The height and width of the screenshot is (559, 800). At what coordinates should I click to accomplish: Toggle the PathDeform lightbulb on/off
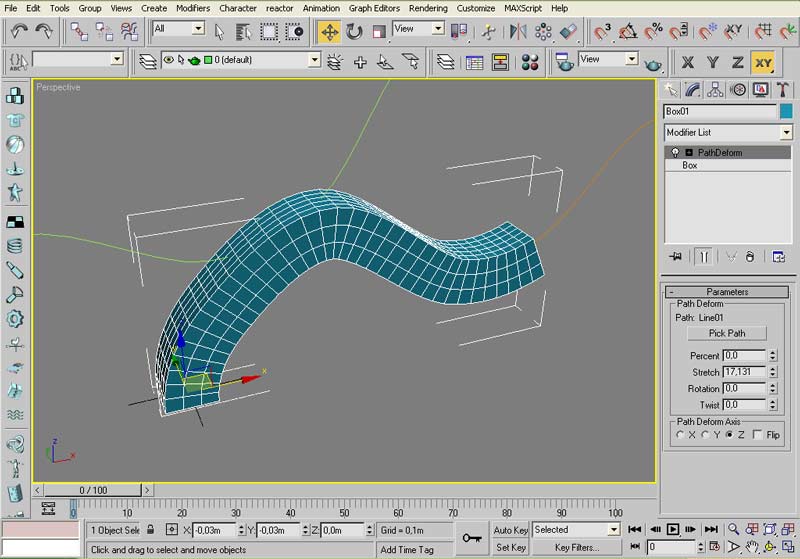click(x=675, y=153)
